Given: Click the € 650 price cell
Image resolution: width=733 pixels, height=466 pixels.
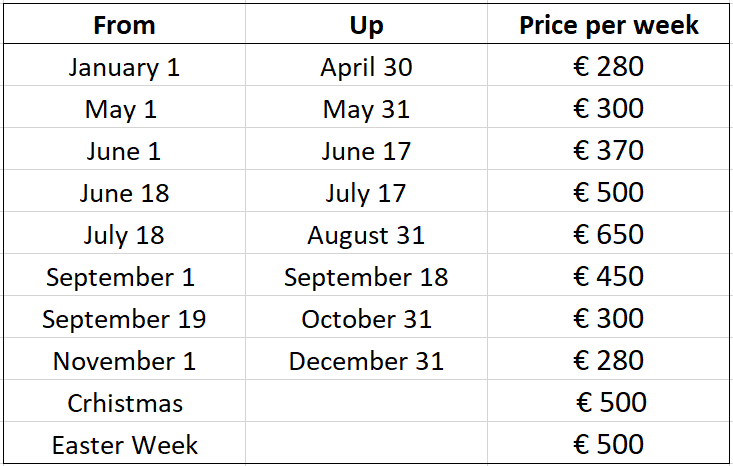Looking at the screenshot, I should pos(608,233).
